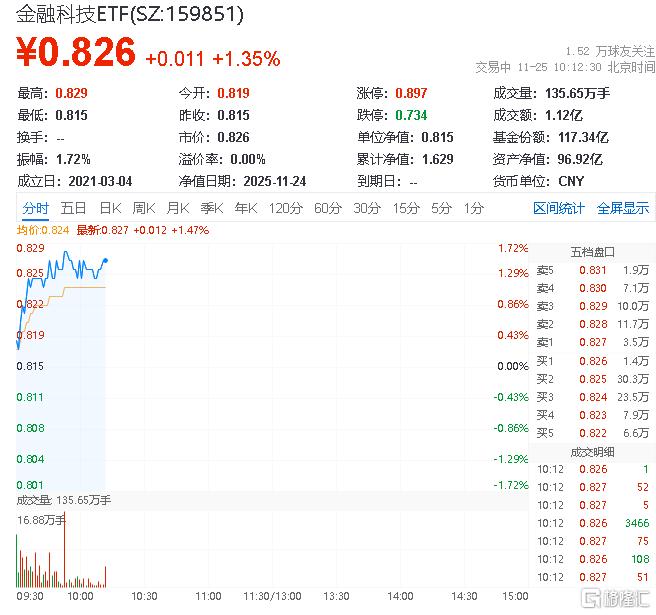Click the 五档盘口 panel header
The height and width of the screenshot is (615, 656).
[592, 251]
